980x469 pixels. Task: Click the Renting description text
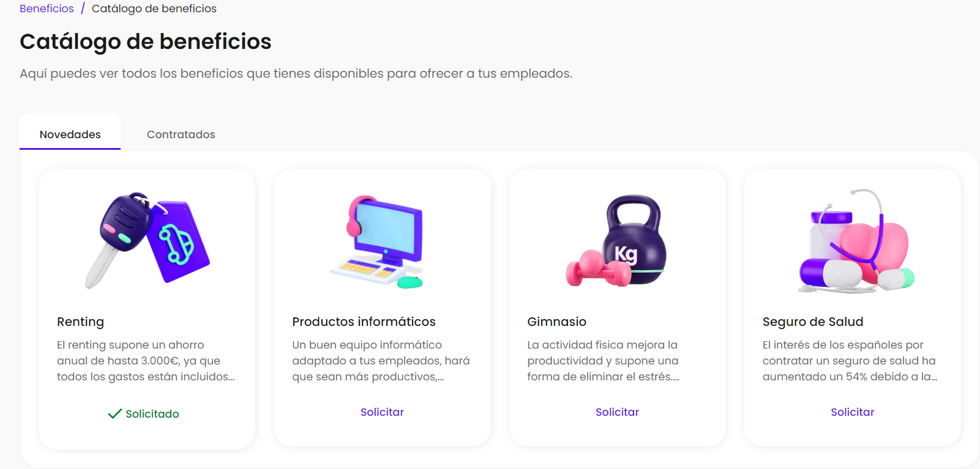146,361
